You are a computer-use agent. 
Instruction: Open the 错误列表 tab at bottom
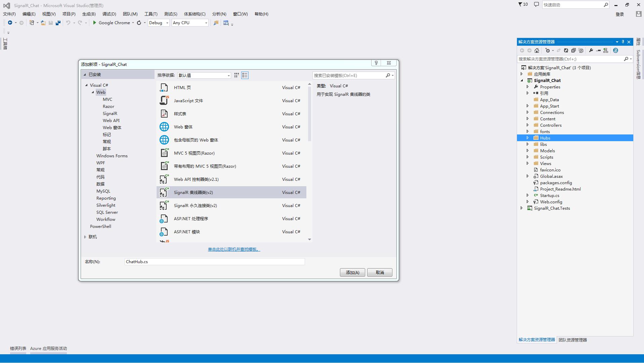click(18, 349)
